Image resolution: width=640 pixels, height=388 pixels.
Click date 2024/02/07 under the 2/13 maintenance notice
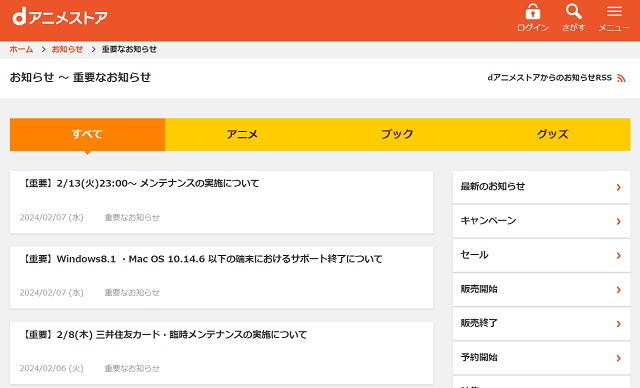51,217
